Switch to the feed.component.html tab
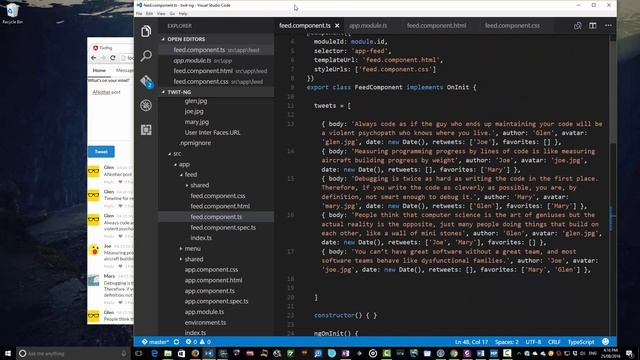The image size is (640, 360). tap(436, 25)
